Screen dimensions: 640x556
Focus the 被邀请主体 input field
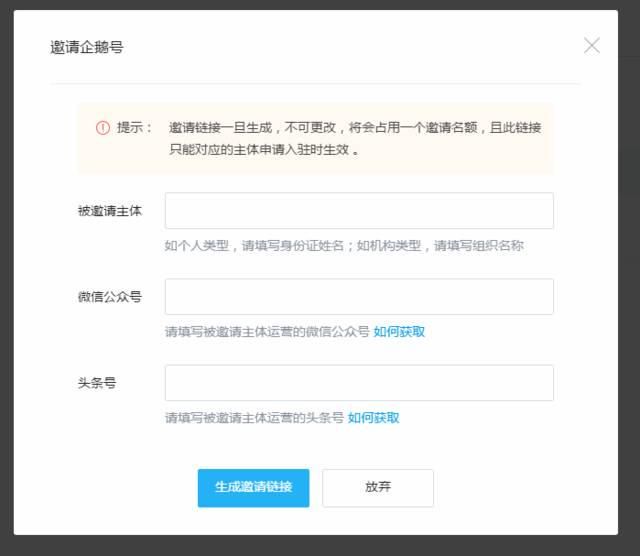point(359,211)
